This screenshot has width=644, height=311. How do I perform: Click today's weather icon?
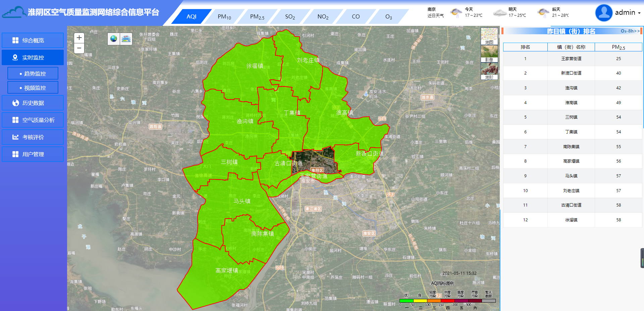(456, 13)
